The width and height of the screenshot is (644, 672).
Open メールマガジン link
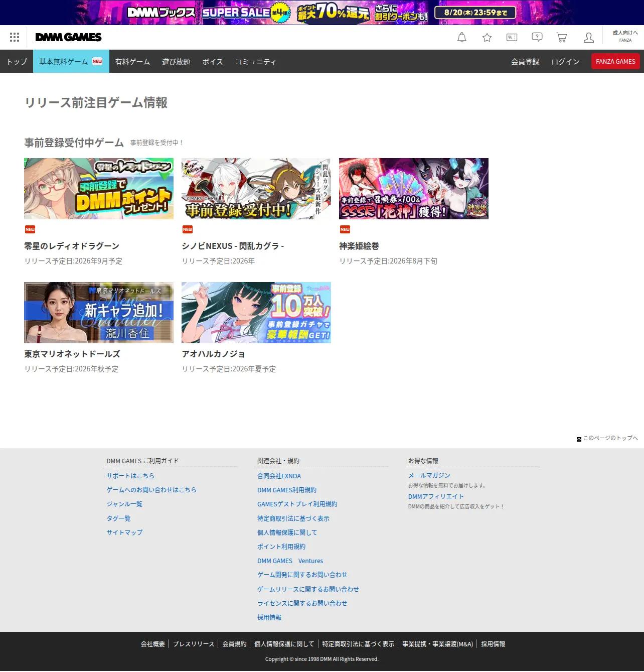coord(429,475)
